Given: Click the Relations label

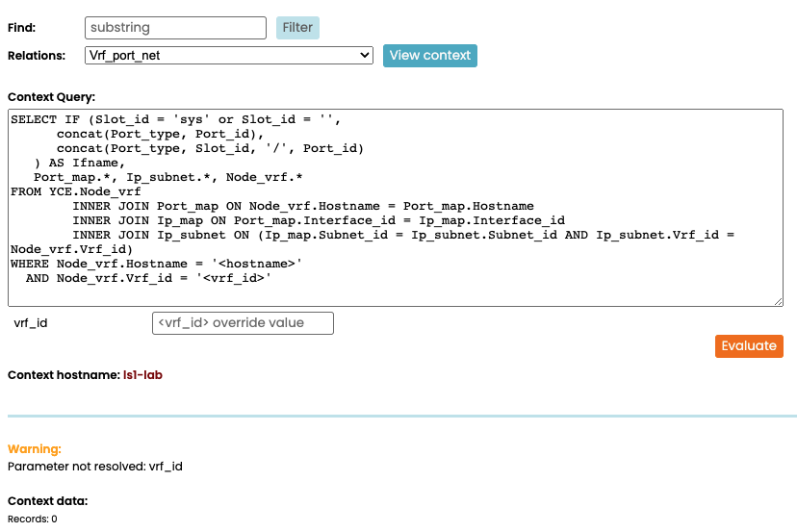Looking at the screenshot, I should 37,56.
